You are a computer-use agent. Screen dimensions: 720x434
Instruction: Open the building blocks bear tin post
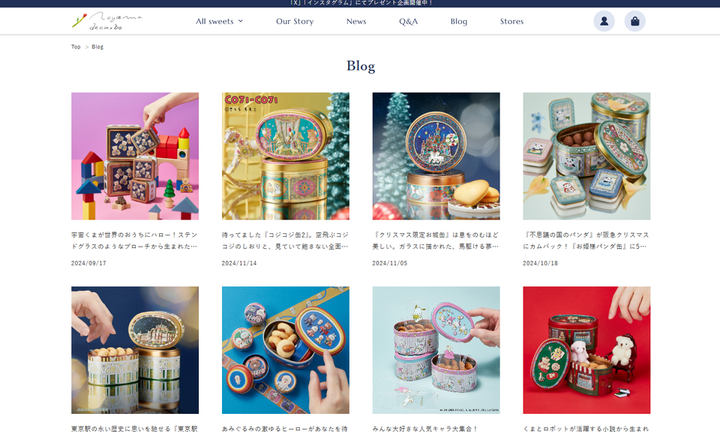(135, 156)
